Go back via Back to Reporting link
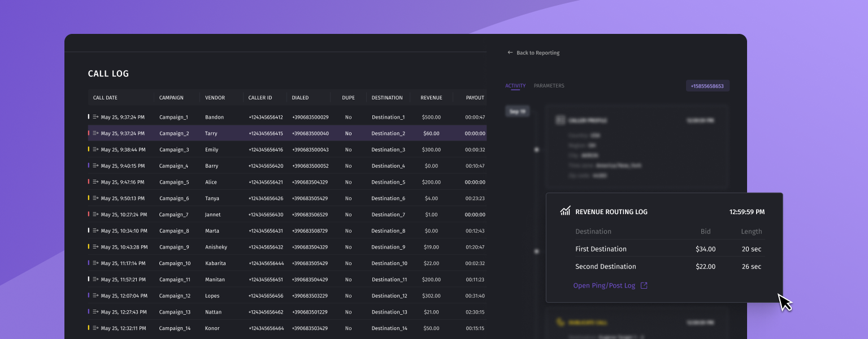The height and width of the screenshot is (339, 868). point(537,53)
